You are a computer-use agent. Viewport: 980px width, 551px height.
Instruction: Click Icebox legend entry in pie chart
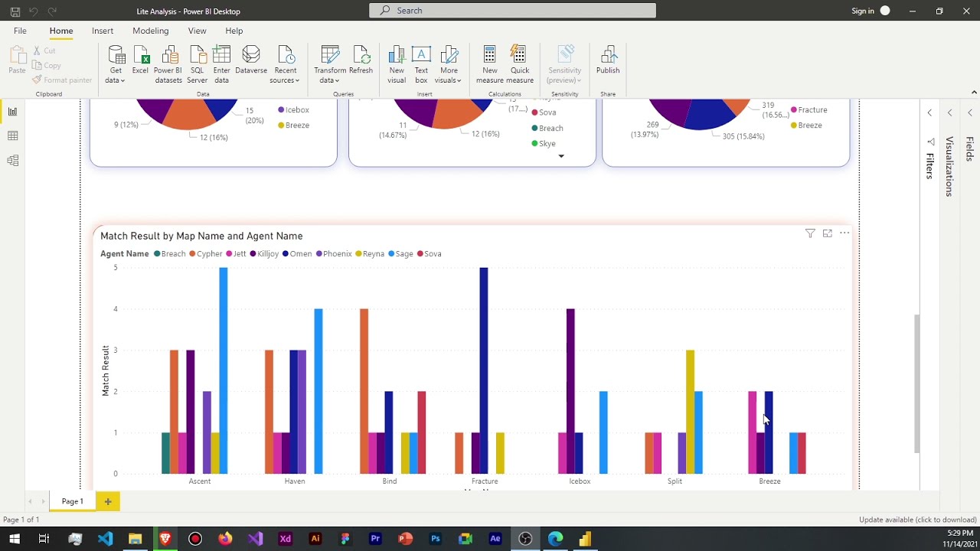pyautogui.click(x=293, y=110)
